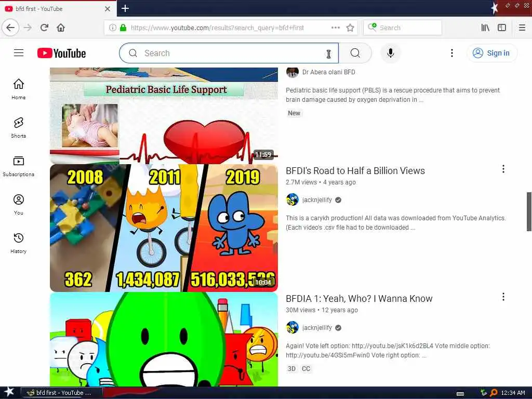Screen dimensions: 532x399
Task: Click jacknjellify avatar beside BFDI's Road video
Action: 292,200
